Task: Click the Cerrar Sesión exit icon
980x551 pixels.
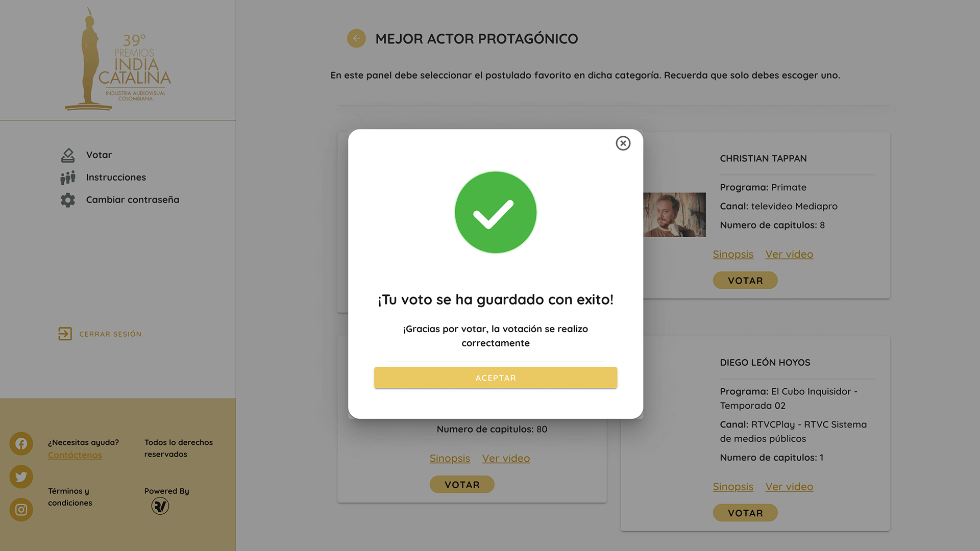Action: click(65, 334)
